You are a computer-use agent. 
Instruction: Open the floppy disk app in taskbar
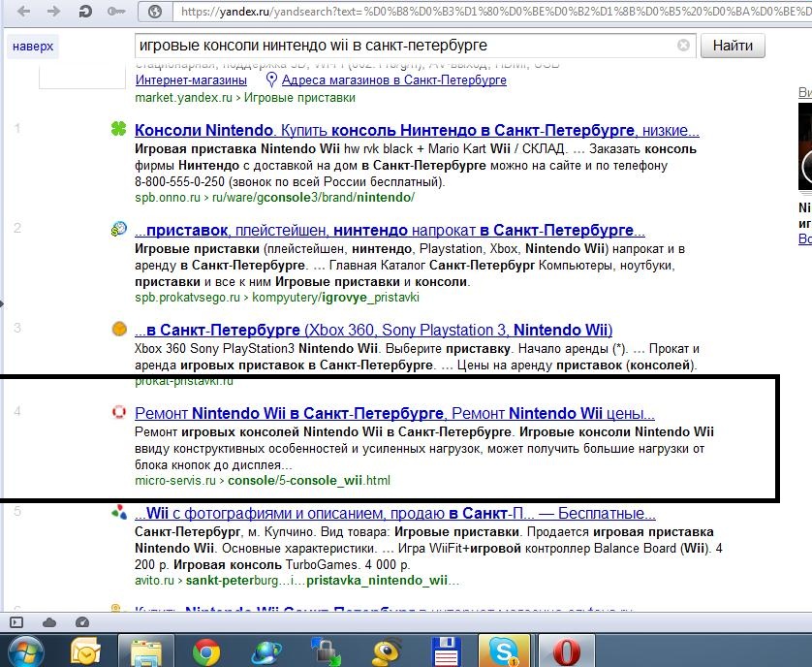447,652
